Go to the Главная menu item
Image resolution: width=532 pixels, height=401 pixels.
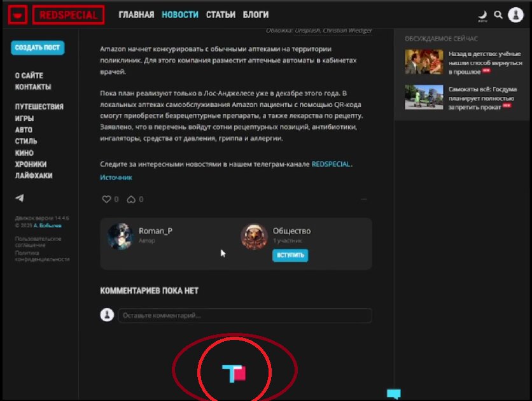pyautogui.click(x=136, y=15)
